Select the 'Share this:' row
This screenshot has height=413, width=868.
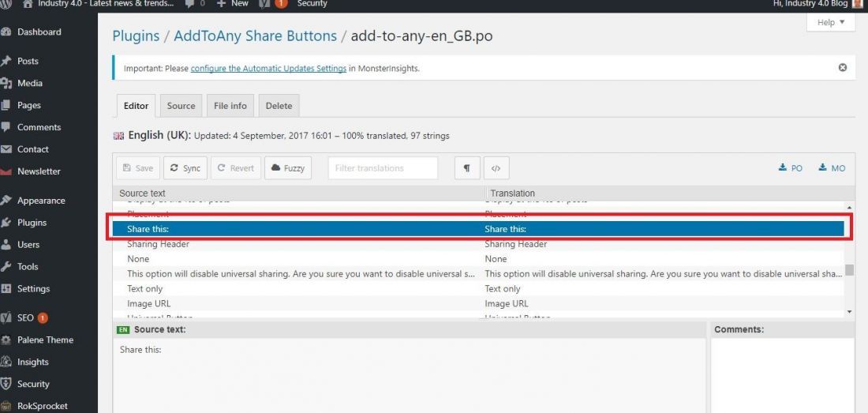point(478,229)
